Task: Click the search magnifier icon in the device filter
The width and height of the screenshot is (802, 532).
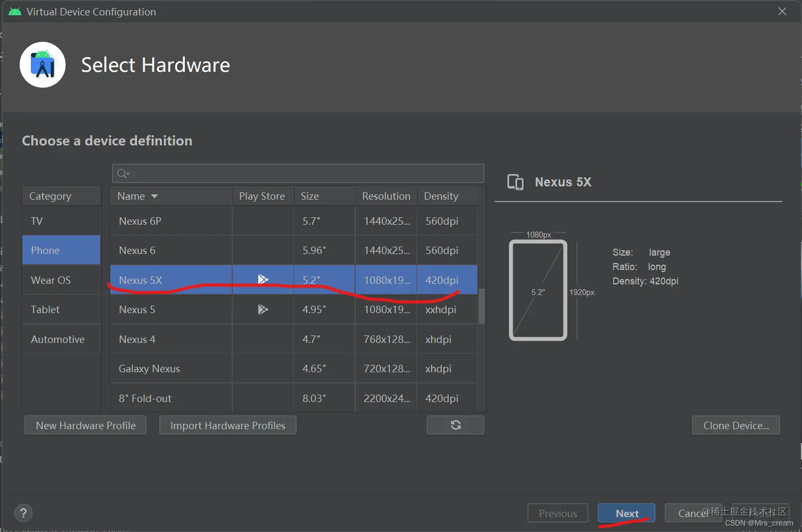Action: pos(123,174)
